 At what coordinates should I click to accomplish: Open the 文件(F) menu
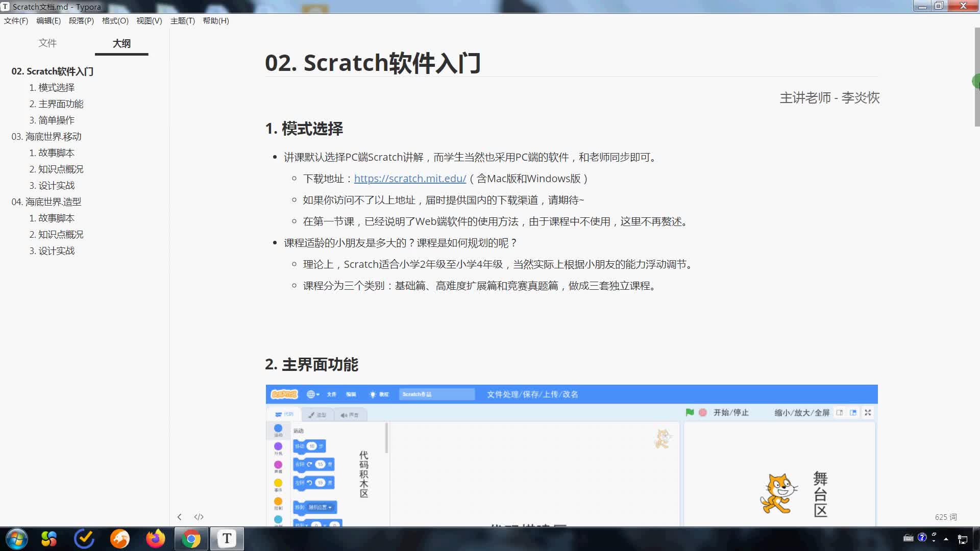pyautogui.click(x=16, y=21)
